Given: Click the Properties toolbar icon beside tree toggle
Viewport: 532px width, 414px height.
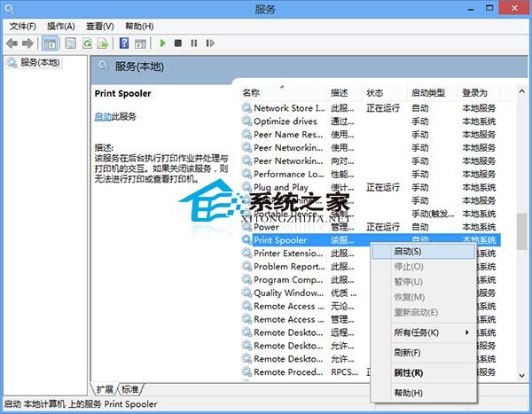Looking at the screenshot, I should coord(70,43).
